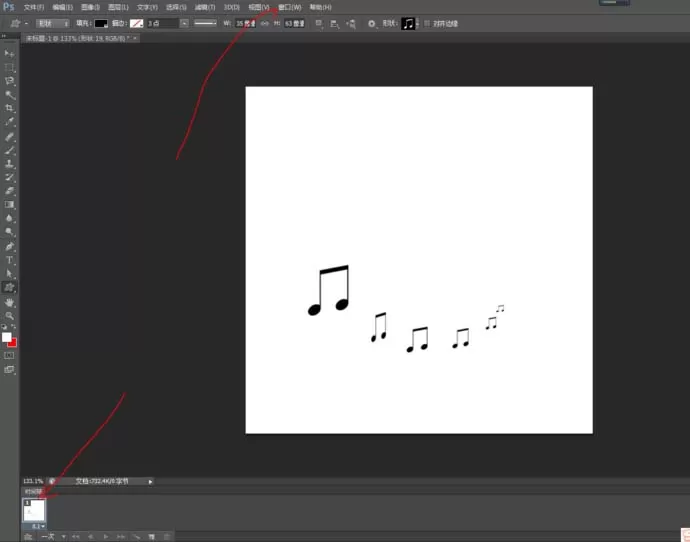This screenshot has height=542, width=690.
Task: Open the Window menu
Action: [290, 7]
